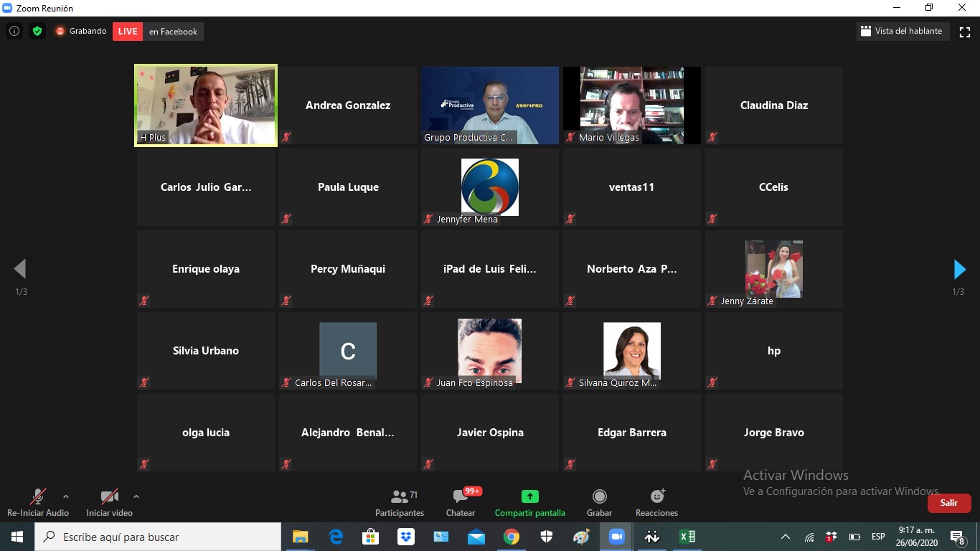Image resolution: width=980 pixels, height=551 pixels.
Task: Click muted mic icon on Jorge Bravo tile
Action: pos(712,464)
